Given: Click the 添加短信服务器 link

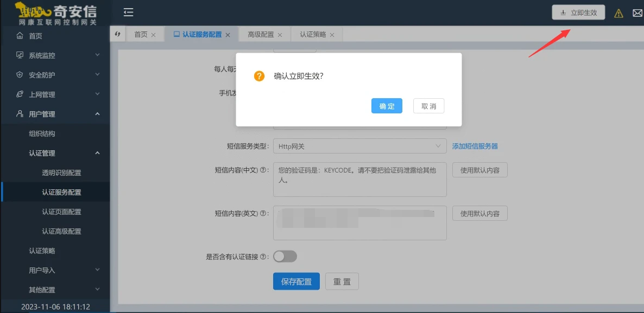Looking at the screenshot, I should (475, 146).
